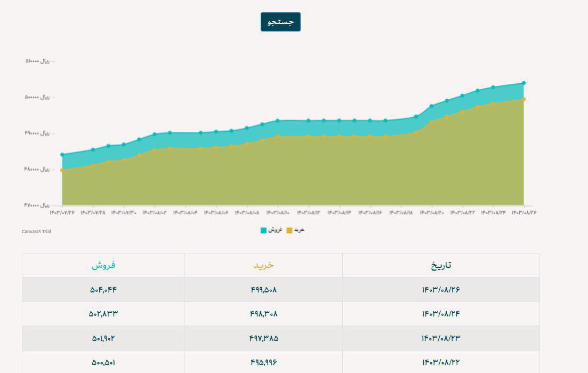Toggle the خرید series in chart legend
This screenshot has width=588, height=373.
click(295, 230)
